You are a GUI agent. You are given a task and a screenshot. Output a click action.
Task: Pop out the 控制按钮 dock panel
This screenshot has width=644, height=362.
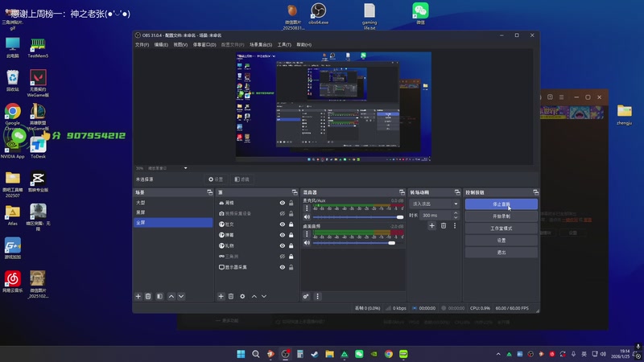pyautogui.click(x=535, y=192)
